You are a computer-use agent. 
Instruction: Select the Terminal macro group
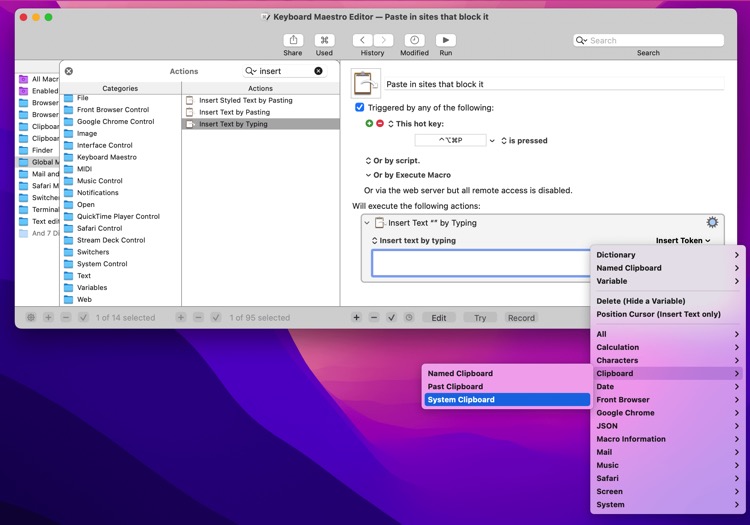[38, 209]
